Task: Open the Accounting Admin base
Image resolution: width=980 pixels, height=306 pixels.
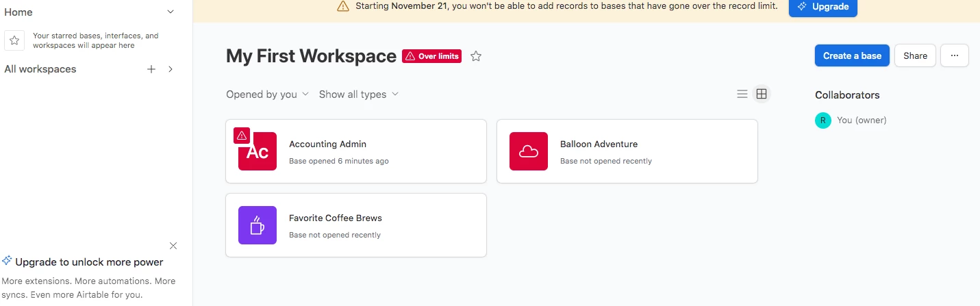Action: point(356,151)
